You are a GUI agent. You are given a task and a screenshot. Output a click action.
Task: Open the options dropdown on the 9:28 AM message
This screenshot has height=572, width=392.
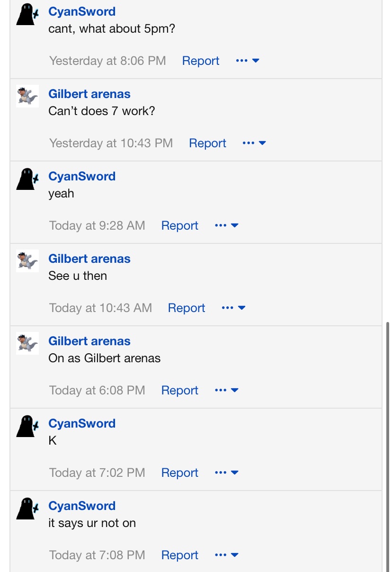pyautogui.click(x=227, y=225)
